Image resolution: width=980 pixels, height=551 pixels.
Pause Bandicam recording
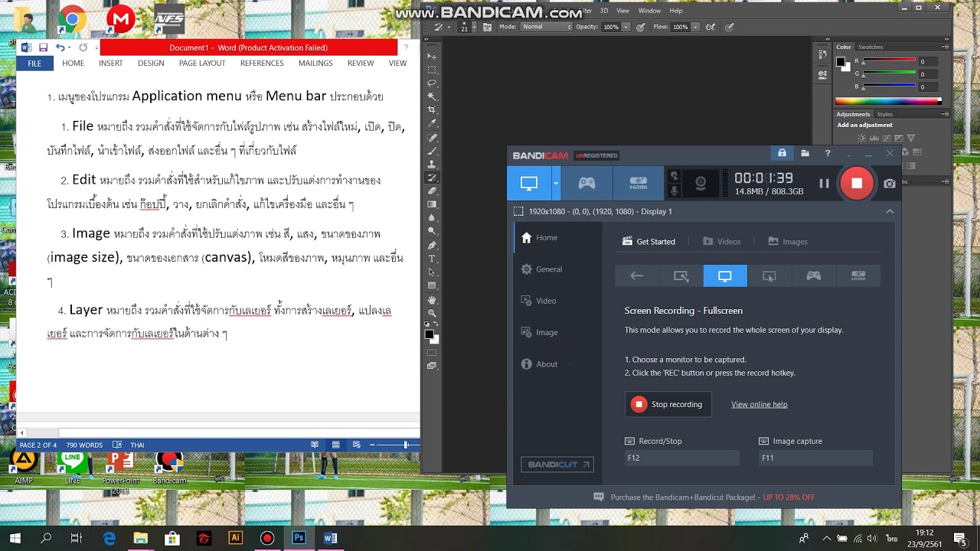point(824,183)
